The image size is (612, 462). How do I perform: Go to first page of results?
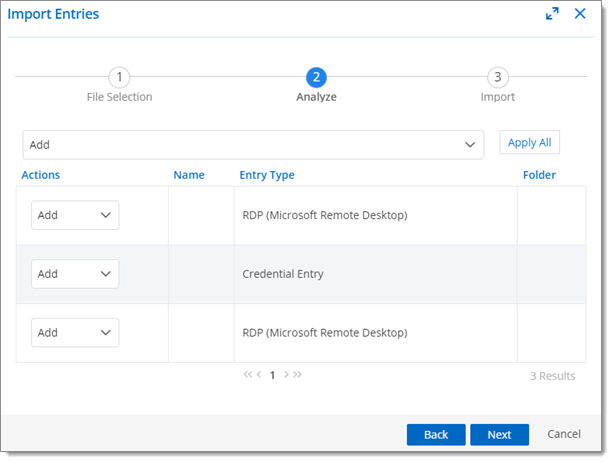pos(247,375)
